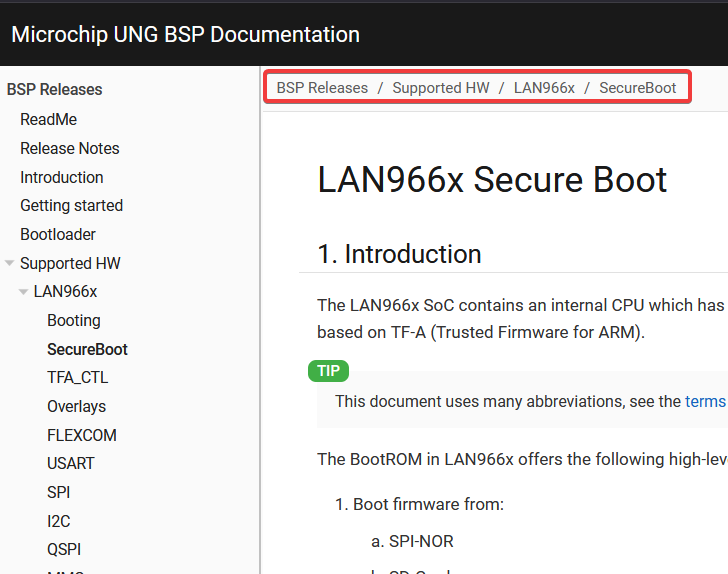The height and width of the screenshot is (574, 728).
Task: Follow the terms link in TIP box
Action: tap(706, 401)
